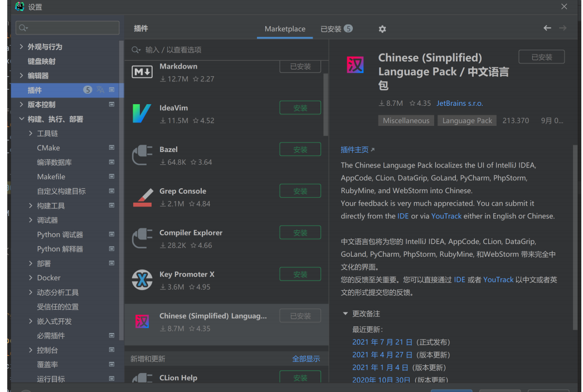The height and width of the screenshot is (392, 583).
Task: Click the large Chinese Language Pack logo in details
Action: click(x=355, y=65)
